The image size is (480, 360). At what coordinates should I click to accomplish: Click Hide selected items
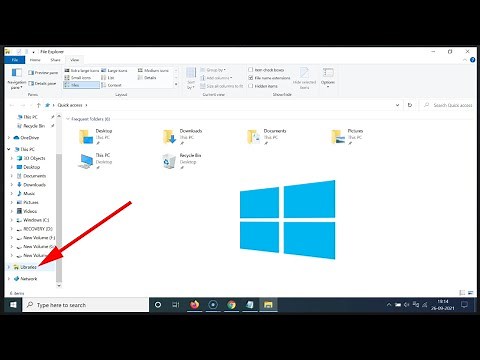click(304, 78)
